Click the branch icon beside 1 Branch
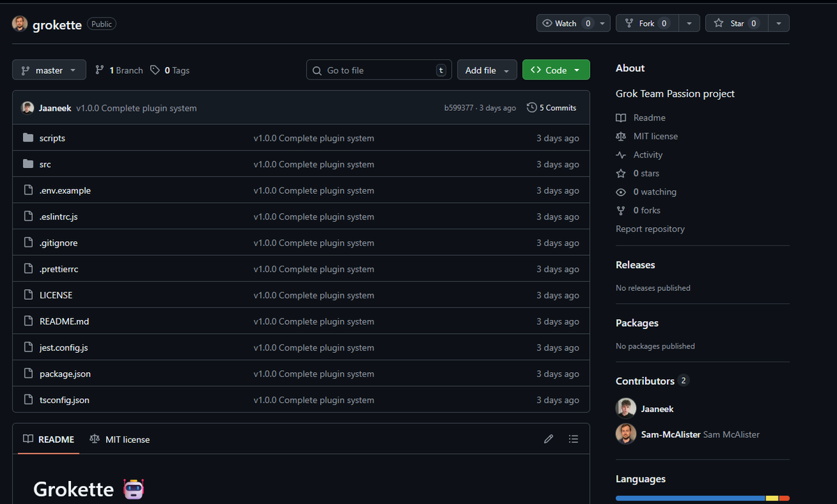Screen dimensions: 837x504 coord(100,70)
